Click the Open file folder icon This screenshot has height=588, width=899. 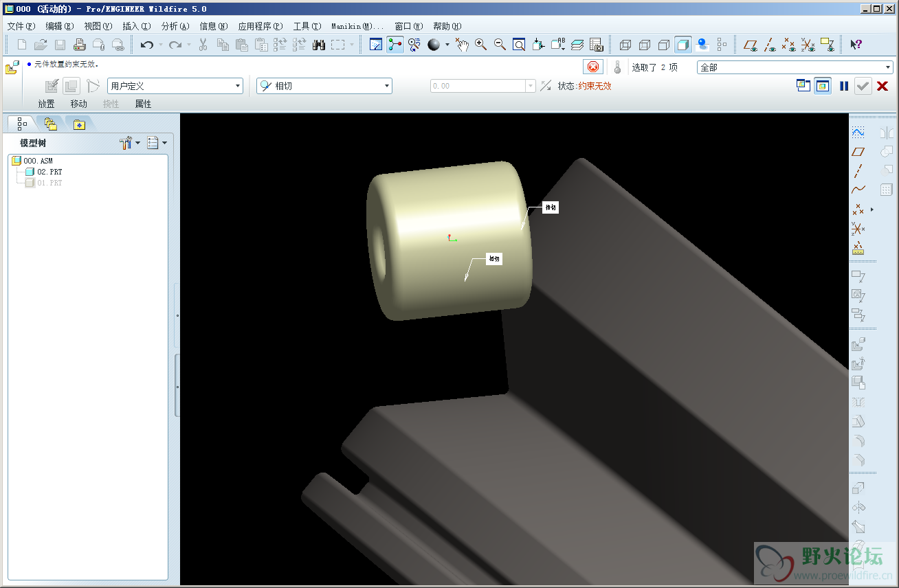pos(41,45)
